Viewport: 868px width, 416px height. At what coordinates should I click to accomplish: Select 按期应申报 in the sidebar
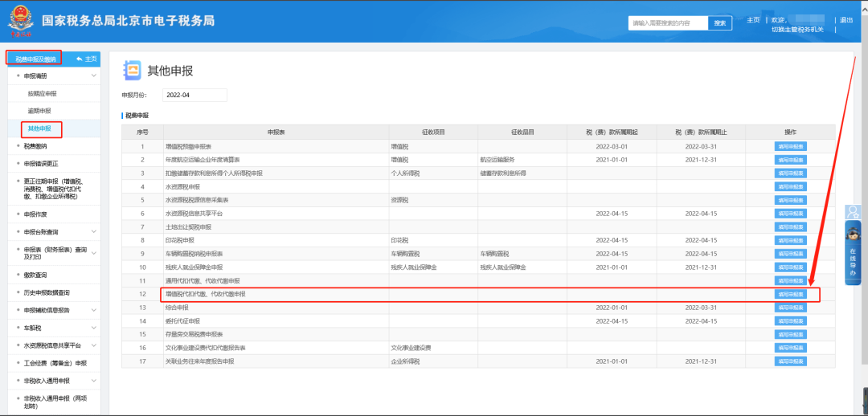(x=43, y=93)
